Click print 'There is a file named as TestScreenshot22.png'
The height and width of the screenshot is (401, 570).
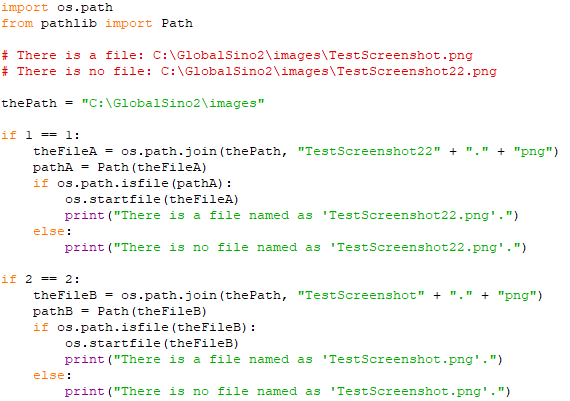coord(292,215)
